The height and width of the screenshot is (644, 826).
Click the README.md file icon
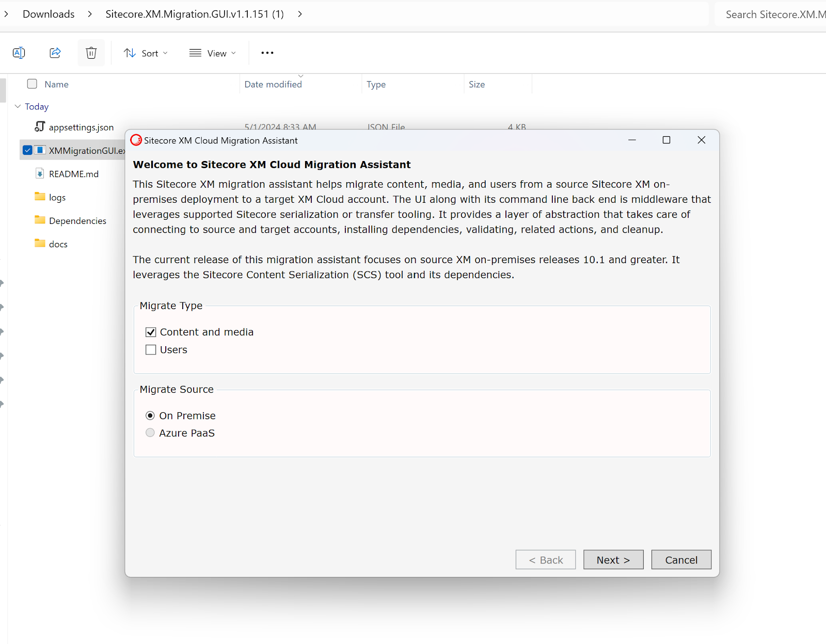[40, 173]
